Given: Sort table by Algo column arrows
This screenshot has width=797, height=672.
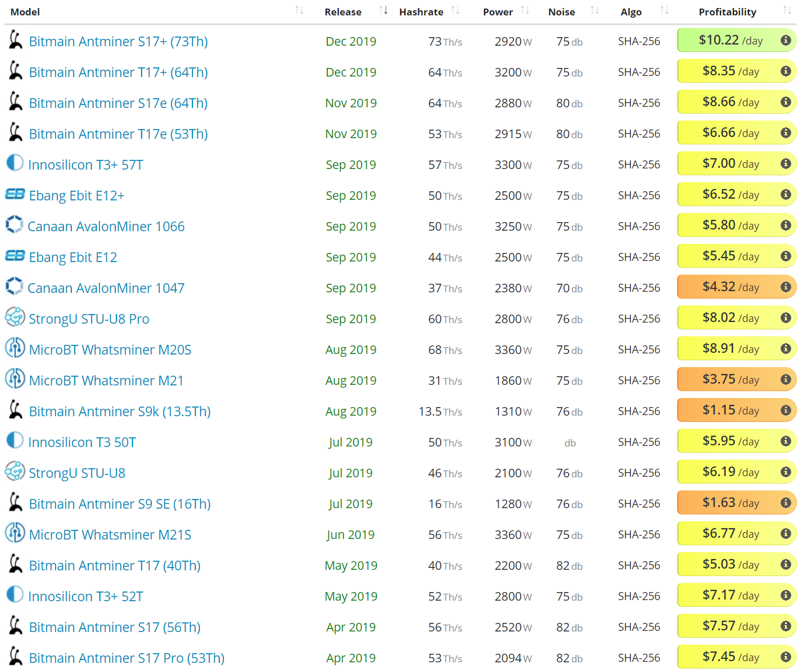Looking at the screenshot, I should point(664,10).
